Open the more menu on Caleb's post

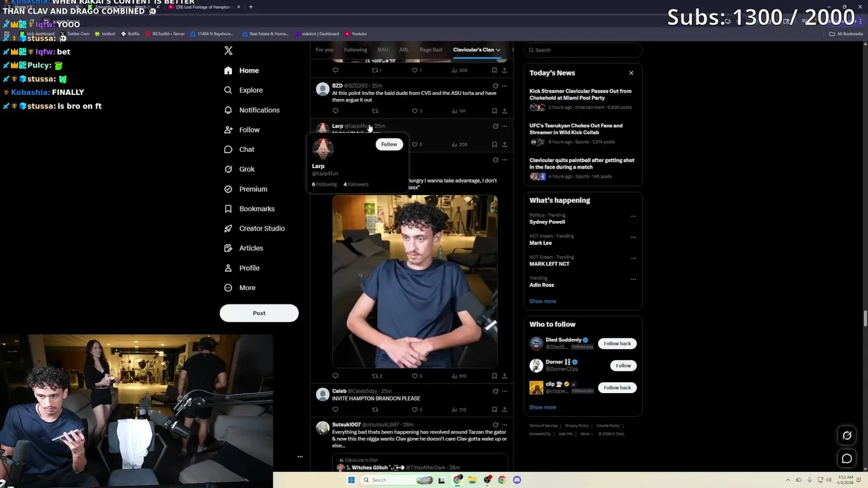pos(505,391)
